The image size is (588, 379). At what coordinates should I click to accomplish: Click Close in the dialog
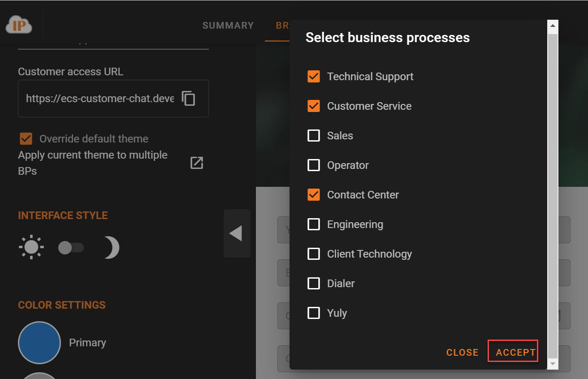pyautogui.click(x=462, y=353)
